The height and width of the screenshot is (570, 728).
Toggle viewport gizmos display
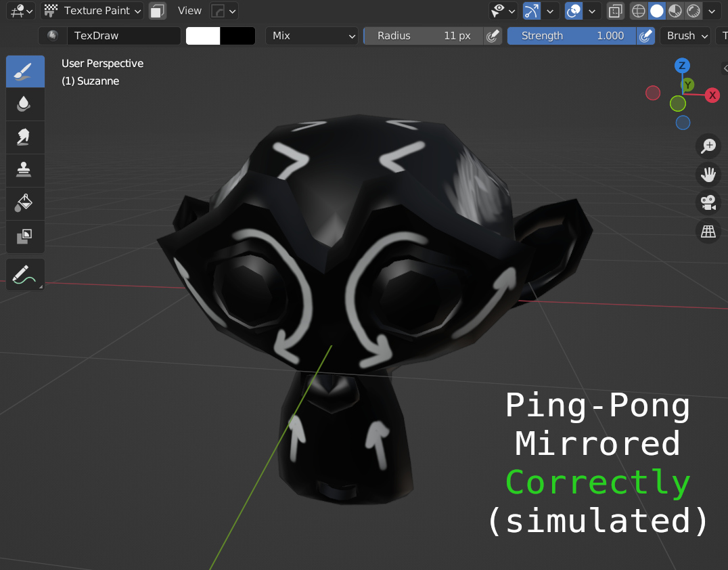532,11
